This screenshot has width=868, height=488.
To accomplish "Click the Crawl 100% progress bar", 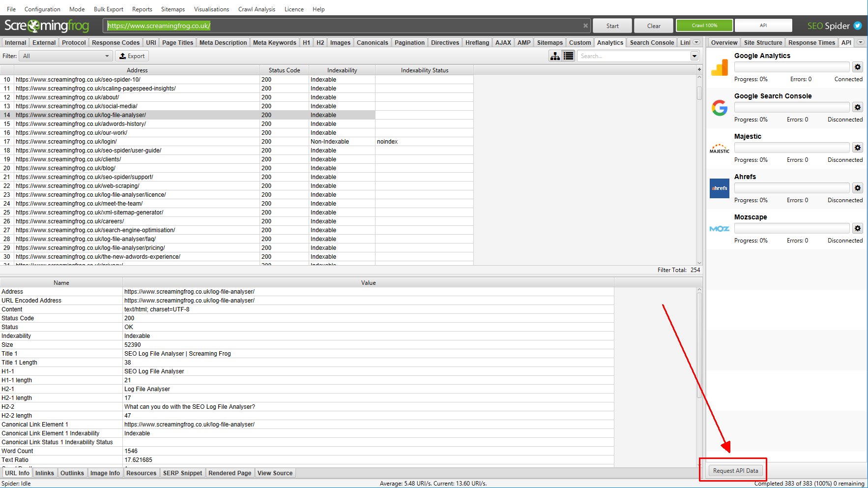I will click(x=704, y=26).
